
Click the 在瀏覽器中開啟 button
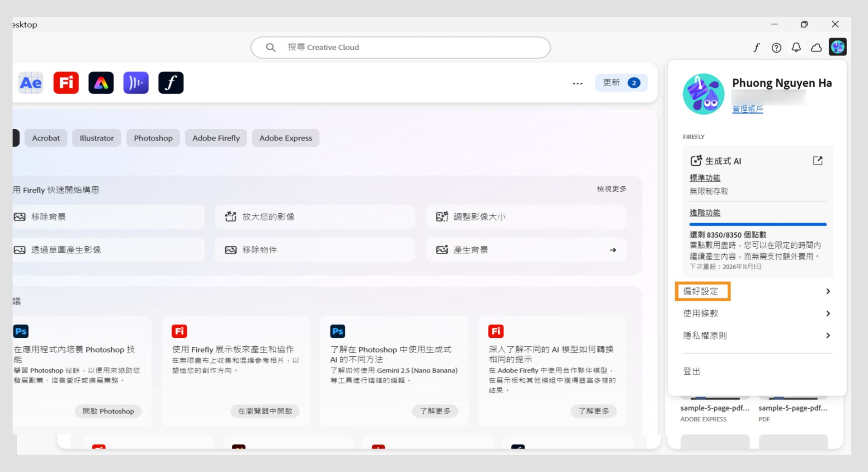coord(265,411)
